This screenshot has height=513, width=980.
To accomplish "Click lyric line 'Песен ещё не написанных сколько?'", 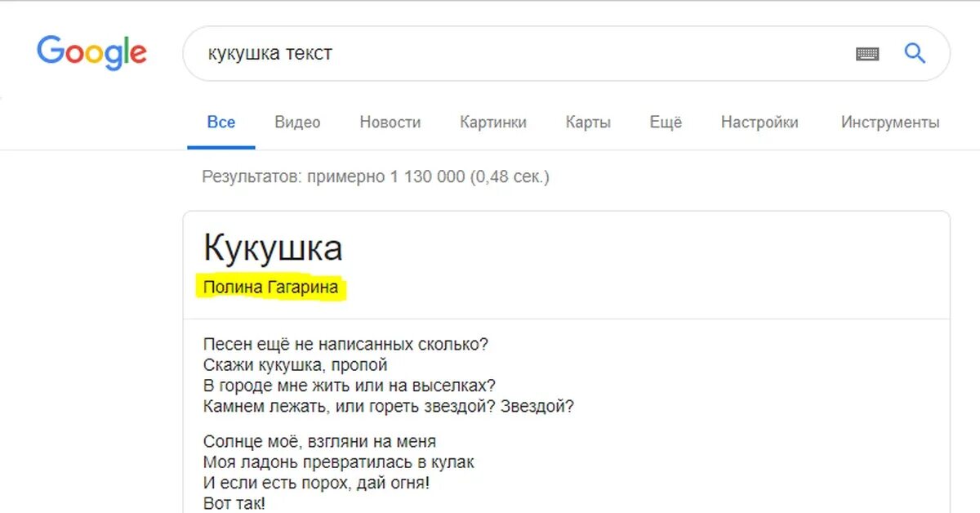I will [x=345, y=345].
